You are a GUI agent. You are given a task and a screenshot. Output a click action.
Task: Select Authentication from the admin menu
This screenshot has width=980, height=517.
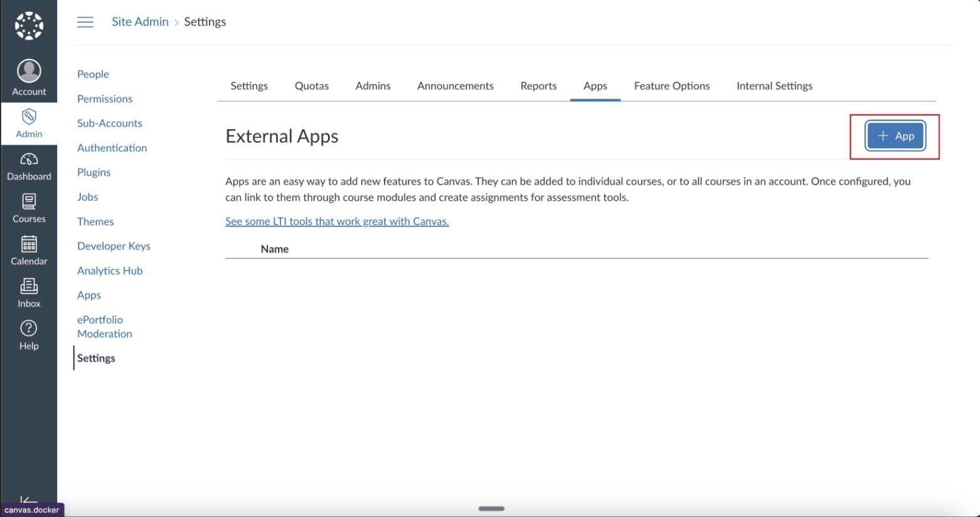112,147
